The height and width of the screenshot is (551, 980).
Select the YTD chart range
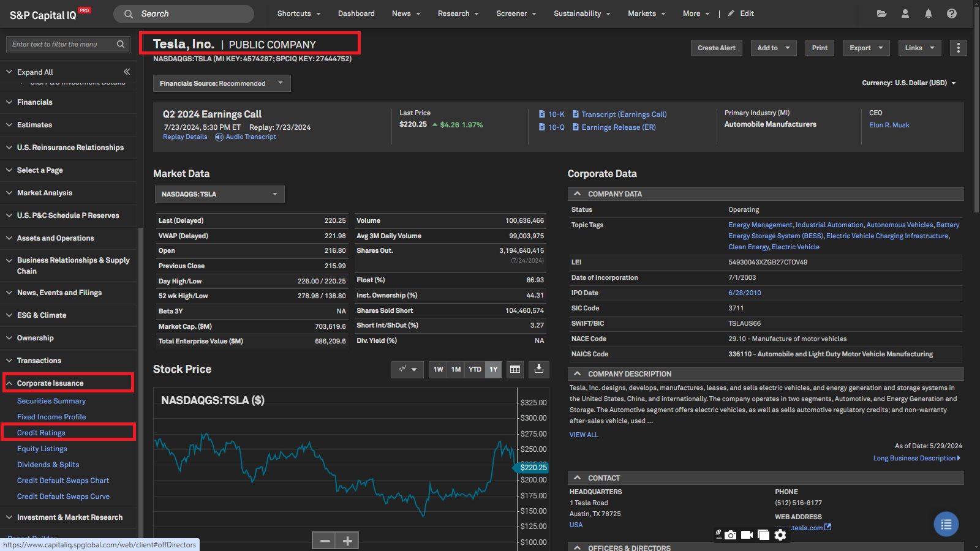tap(475, 369)
